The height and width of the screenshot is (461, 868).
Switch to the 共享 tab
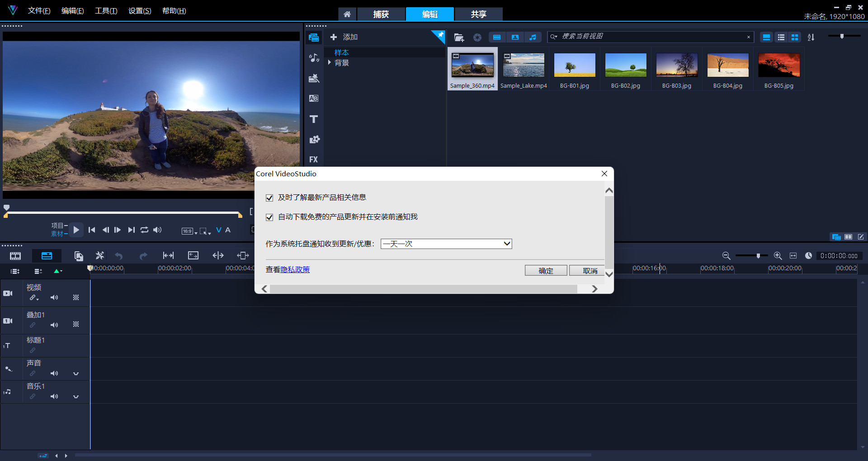(478, 14)
